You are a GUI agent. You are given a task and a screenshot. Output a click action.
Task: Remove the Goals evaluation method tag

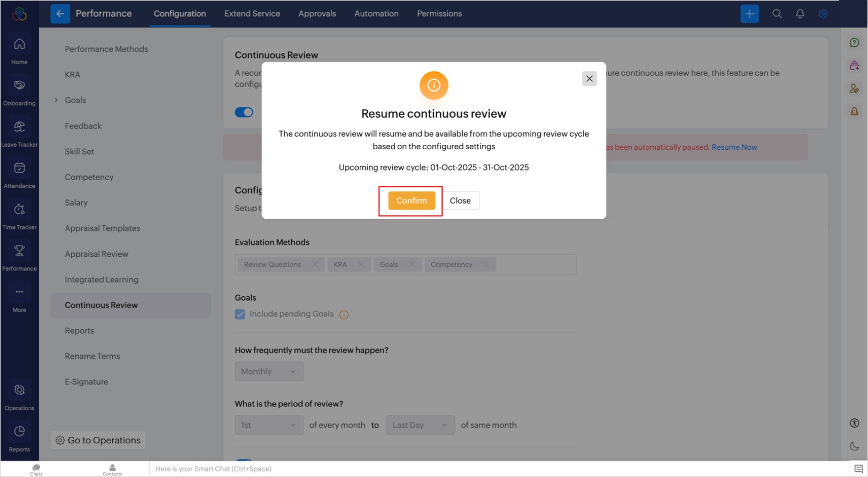pos(412,265)
